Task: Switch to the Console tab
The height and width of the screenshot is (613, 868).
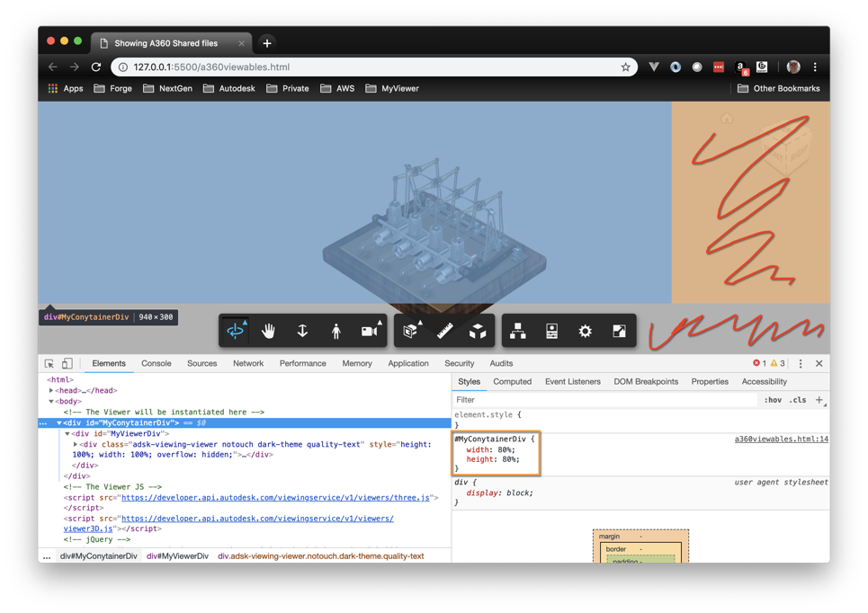Action: 157,363
